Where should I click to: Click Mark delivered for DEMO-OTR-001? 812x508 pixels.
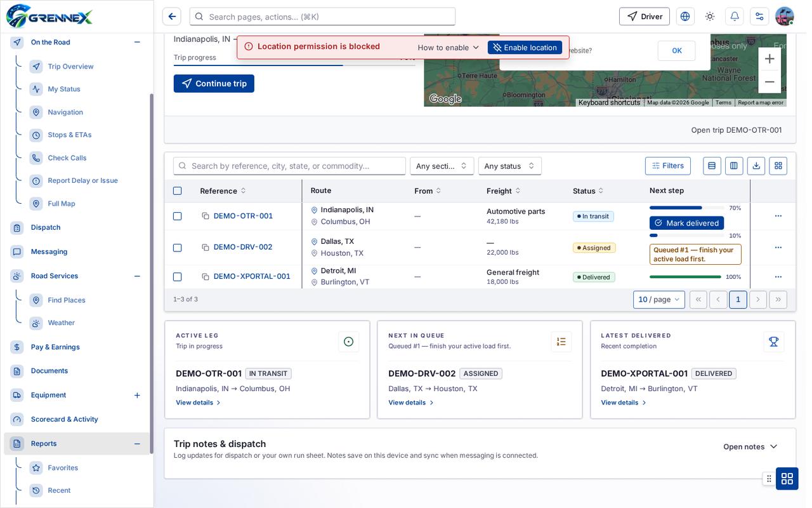686,223
